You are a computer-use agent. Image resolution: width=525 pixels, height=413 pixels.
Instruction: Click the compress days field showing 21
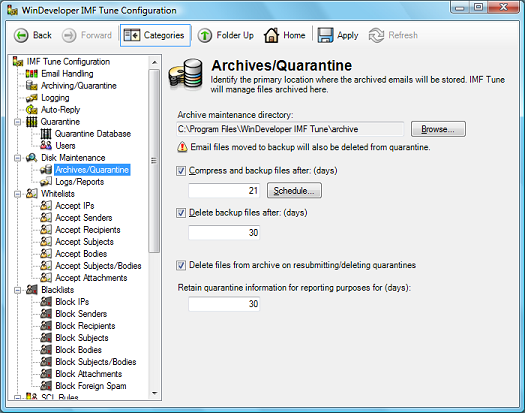(224, 191)
